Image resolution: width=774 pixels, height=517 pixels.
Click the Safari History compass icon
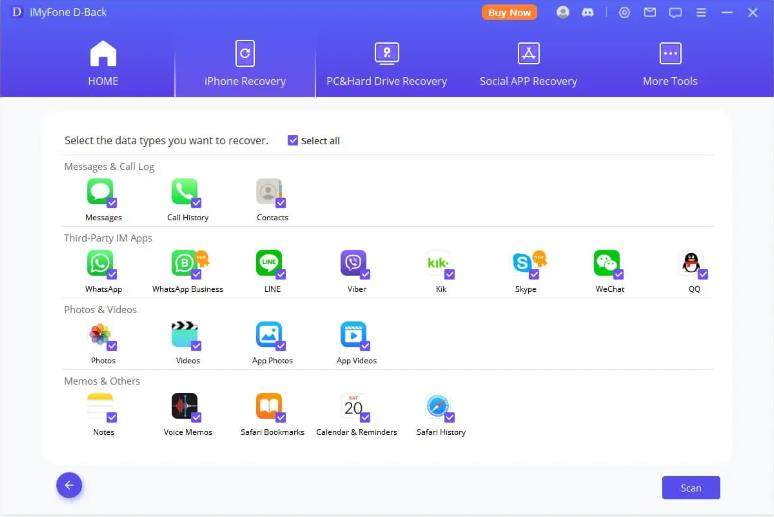438,406
